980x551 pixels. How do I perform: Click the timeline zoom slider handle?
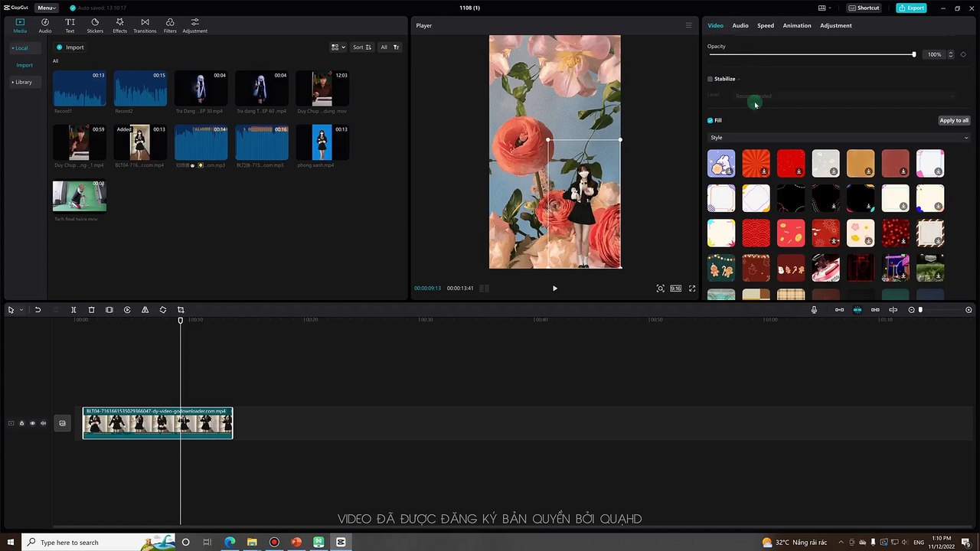[x=920, y=310]
